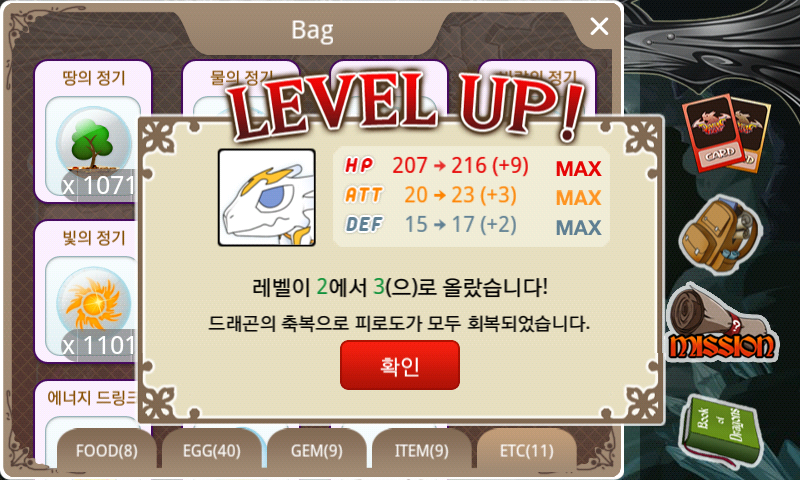Switch to the ITEM(9) tab

(422, 450)
